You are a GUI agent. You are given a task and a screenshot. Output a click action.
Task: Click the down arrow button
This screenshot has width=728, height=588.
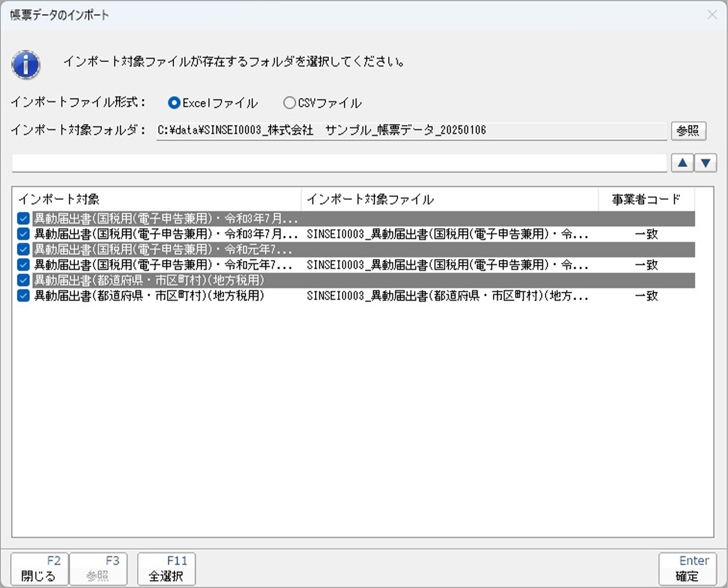(x=706, y=163)
